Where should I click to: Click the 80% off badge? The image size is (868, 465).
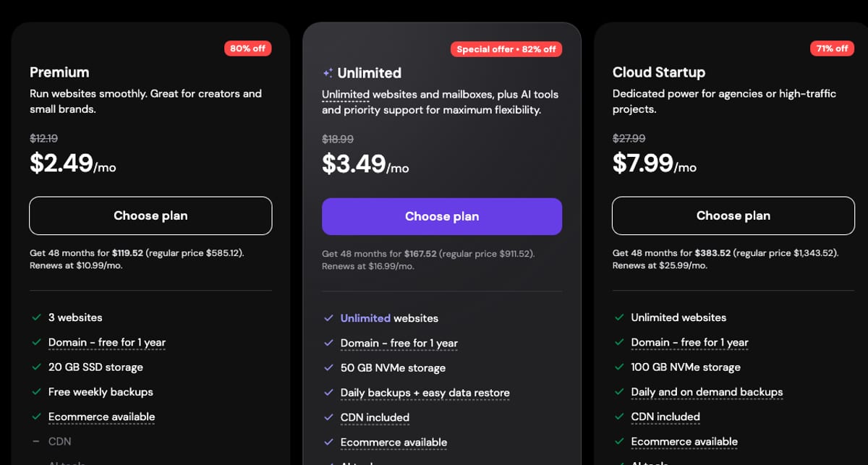click(x=248, y=48)
